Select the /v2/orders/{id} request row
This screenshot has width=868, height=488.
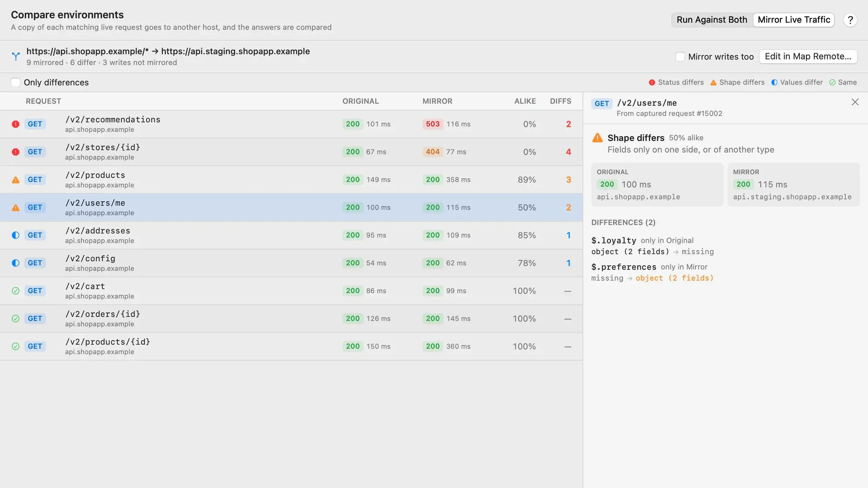[x=291, y=318]
